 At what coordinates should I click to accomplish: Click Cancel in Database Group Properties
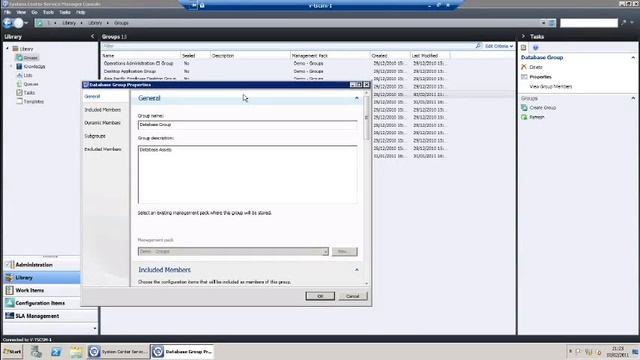[353, 296]
